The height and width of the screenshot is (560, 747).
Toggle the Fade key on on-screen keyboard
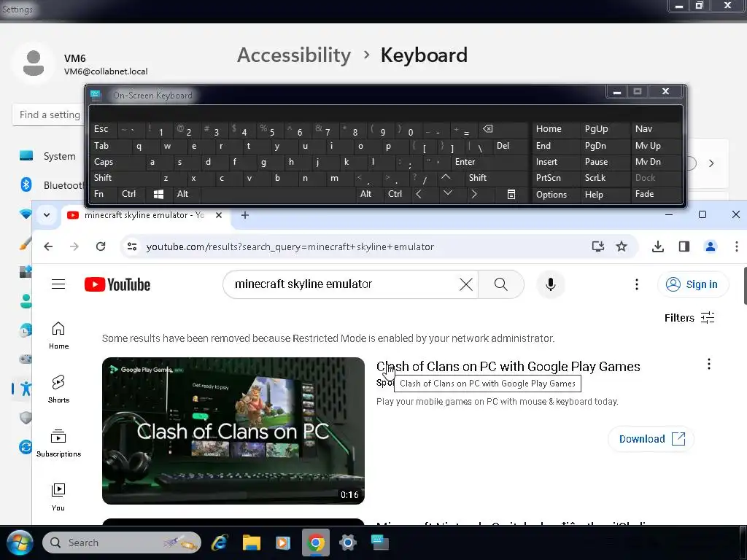pos(644,194)
